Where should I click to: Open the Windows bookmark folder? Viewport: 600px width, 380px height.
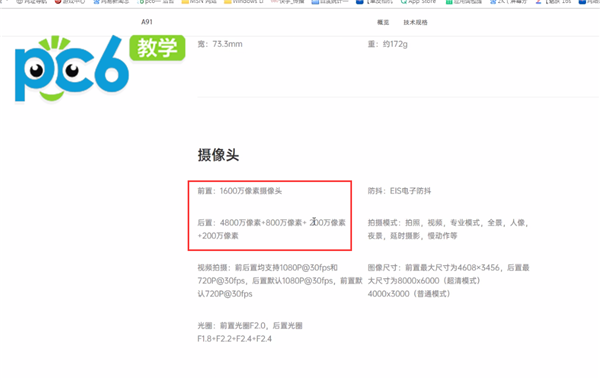click(x=244, y=2)
